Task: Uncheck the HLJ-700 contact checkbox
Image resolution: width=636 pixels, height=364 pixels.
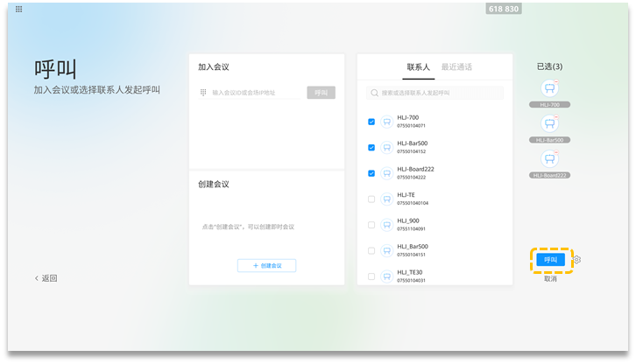Action: (371, 122)
